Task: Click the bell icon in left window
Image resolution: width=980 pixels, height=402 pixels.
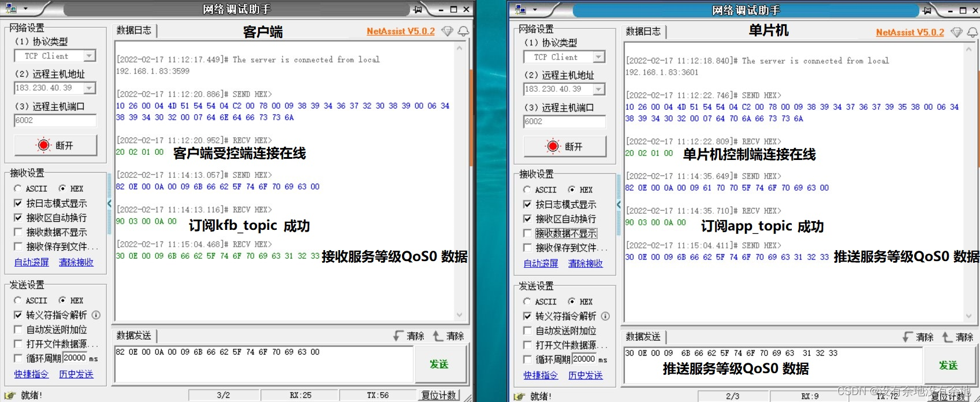Action: pos(463,31)
